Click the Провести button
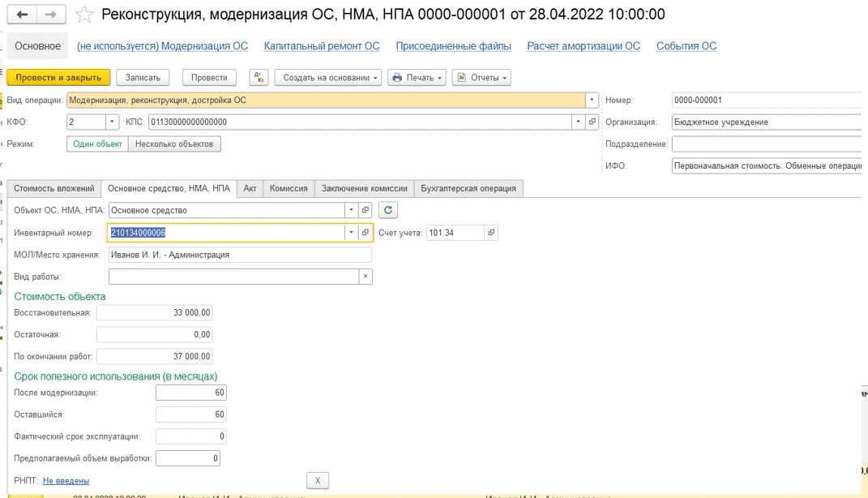This screenshot has height=498, width=868. pyautogui.click(x=209, y=78)
